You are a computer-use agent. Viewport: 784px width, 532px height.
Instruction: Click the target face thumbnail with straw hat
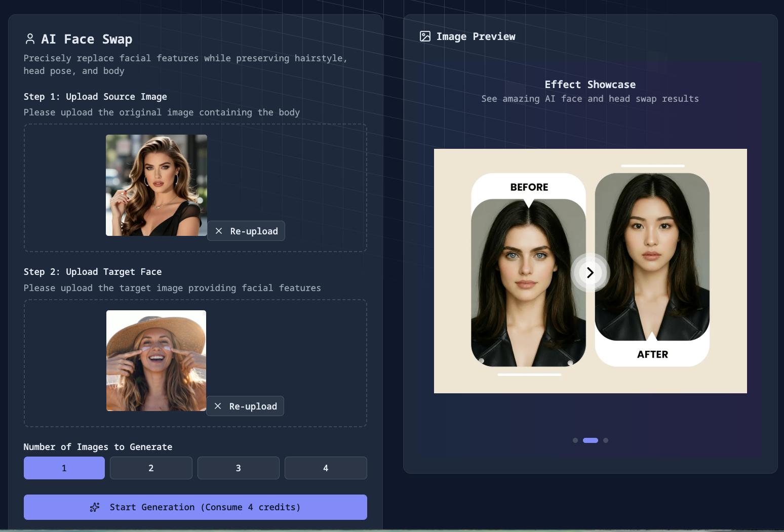[x=156, y=360]
